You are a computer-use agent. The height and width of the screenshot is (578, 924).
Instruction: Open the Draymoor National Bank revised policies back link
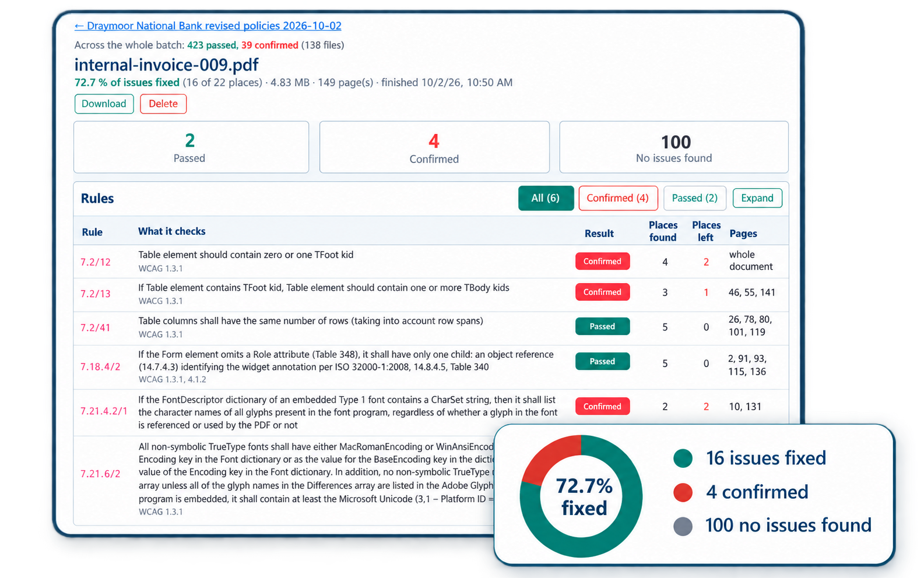click(208, 26)
